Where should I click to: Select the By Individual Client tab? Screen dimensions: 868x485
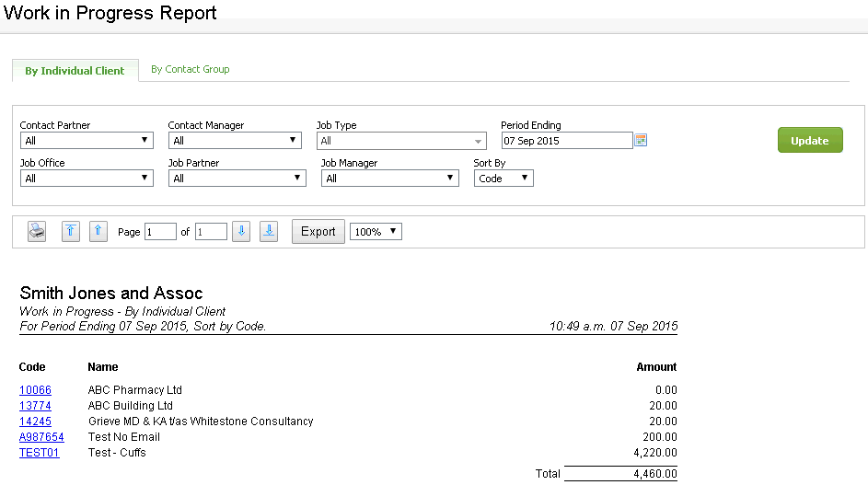click(75, 71)
